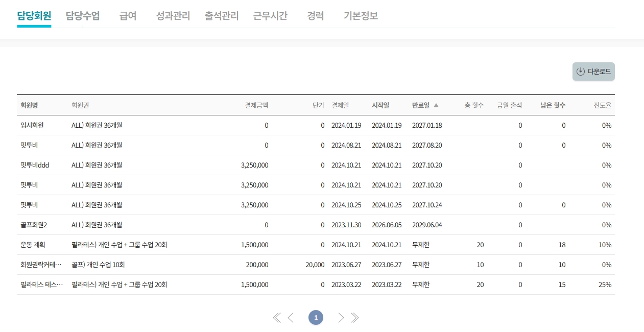Click 임시회원 row's ALL) 회원권 36개월
This screenshot has width=644, height=332.
pyautogui.click(x=97, y=125)
